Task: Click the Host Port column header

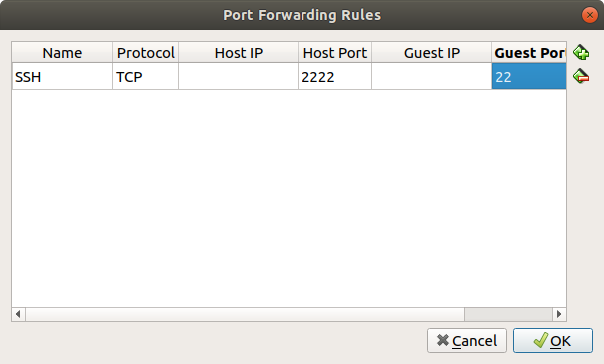Action: click(334, 53)
